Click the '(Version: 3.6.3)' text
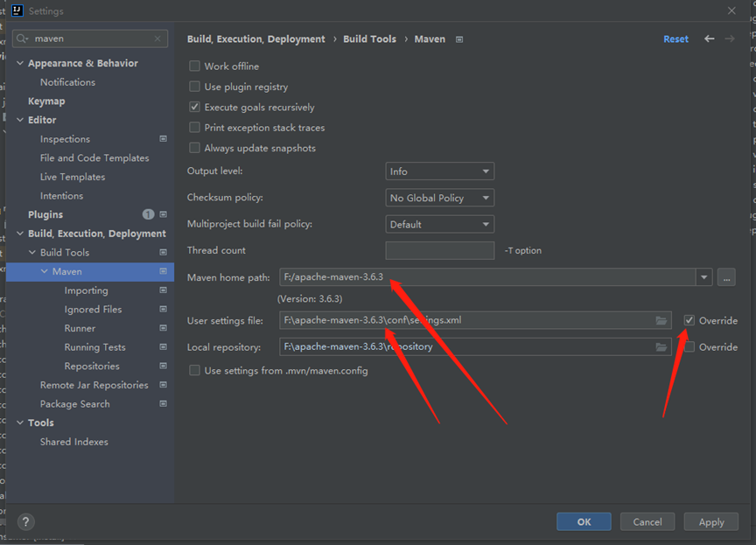This screenshot has height=545, width=756. point(310,299)
